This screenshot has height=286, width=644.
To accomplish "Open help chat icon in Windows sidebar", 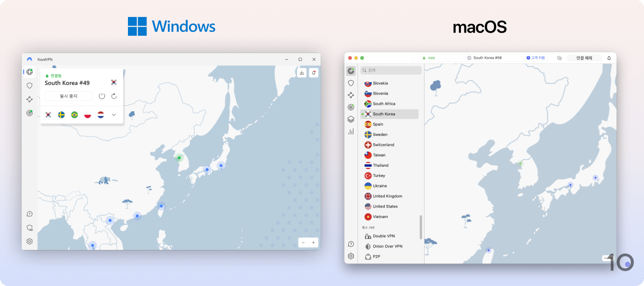I will click(x=29, y=214).
